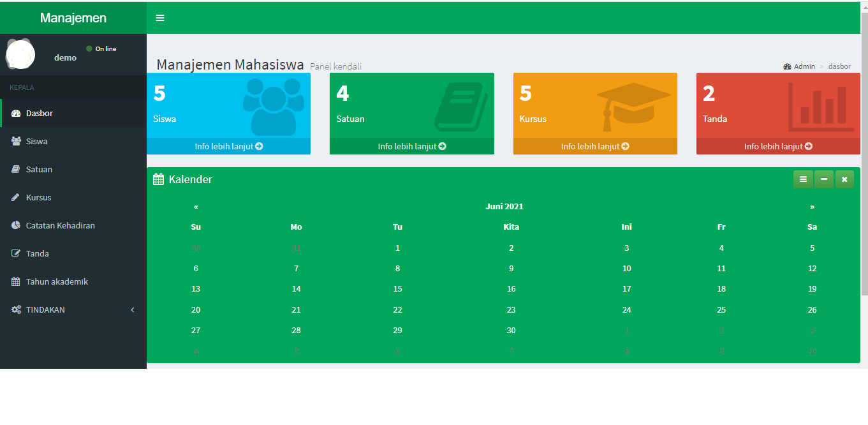Go to next month with right arrow
The height and width of the screenshot is (425, 868).
pos(812,206)
